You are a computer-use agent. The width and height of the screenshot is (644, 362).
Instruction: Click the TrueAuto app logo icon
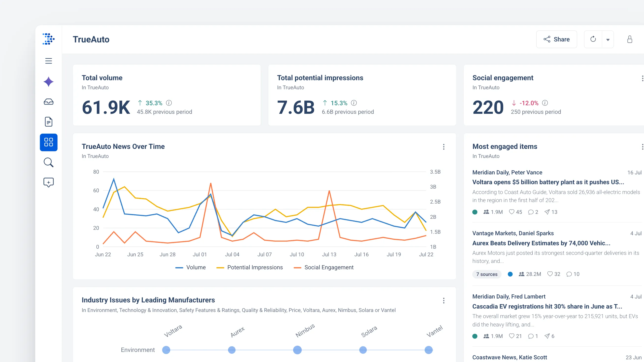[x=49, y=39]
